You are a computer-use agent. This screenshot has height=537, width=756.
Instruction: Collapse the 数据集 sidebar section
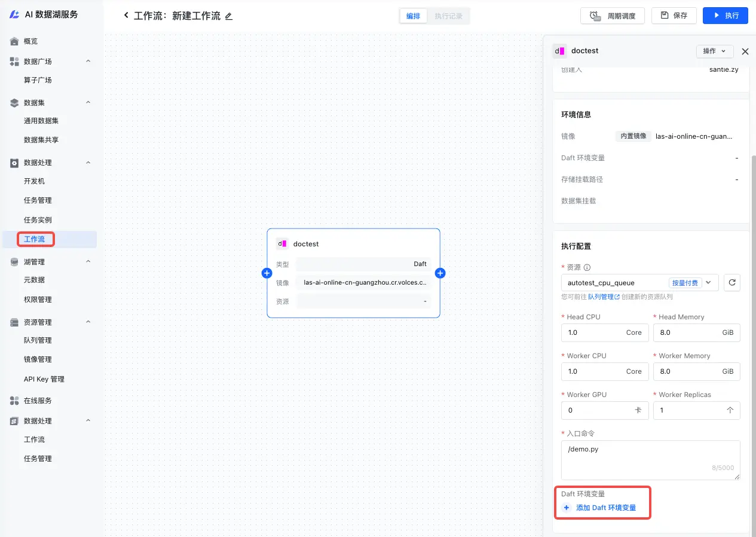[88, 103]
